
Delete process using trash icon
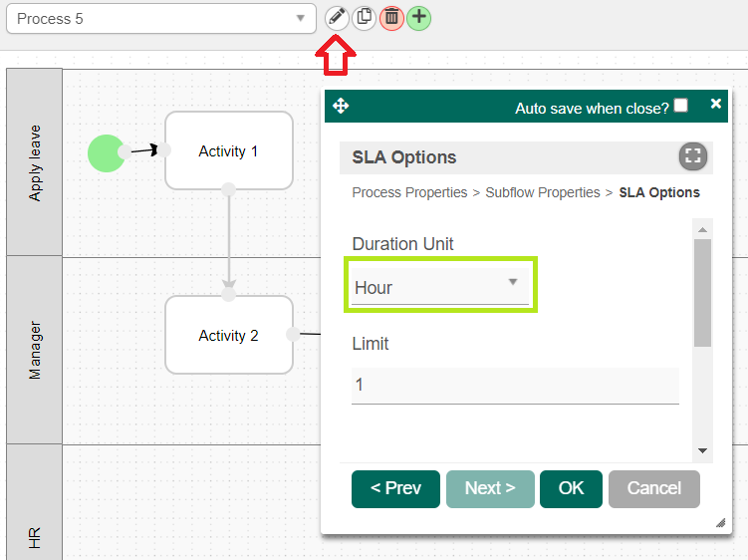(391, 17)
